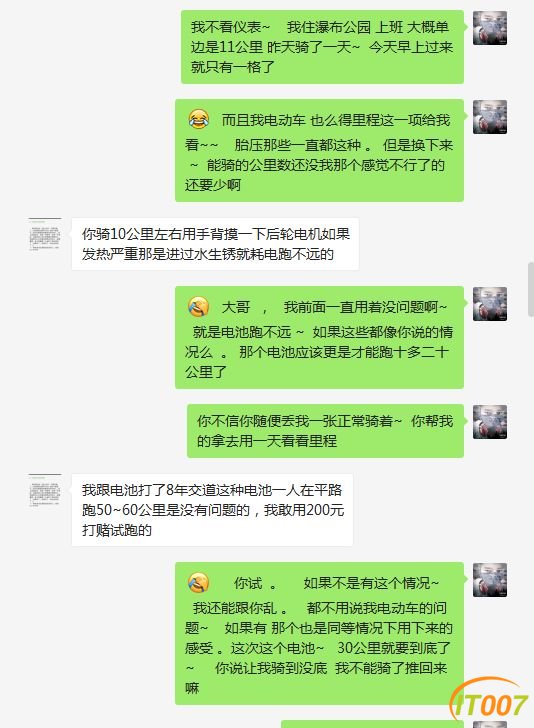The width and height of the screenshot is (534, 728).
Task: Select the green bubble mentioning 才能跑十多二十公里
Action: (319, 338)
